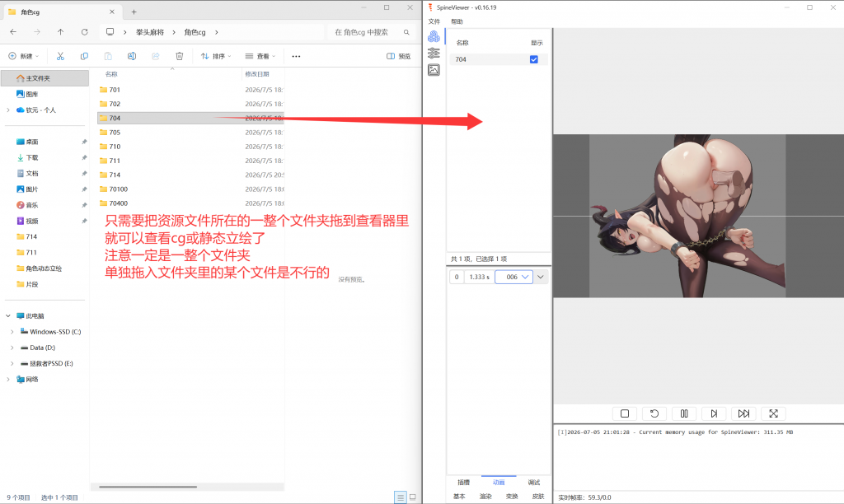Expand the track list chevron beside 006

541,277
